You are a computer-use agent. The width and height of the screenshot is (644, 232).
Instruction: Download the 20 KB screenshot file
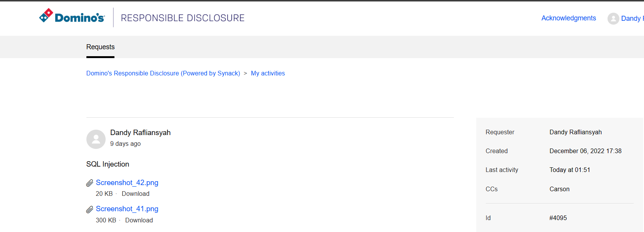(136, 194)
